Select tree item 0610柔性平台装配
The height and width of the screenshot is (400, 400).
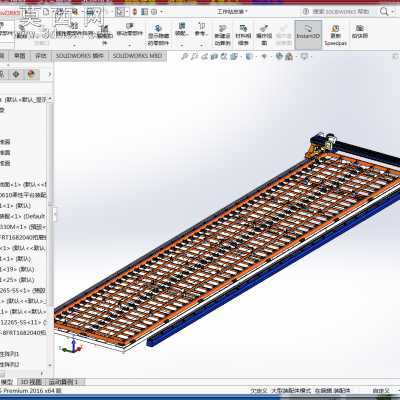[23, 195]
